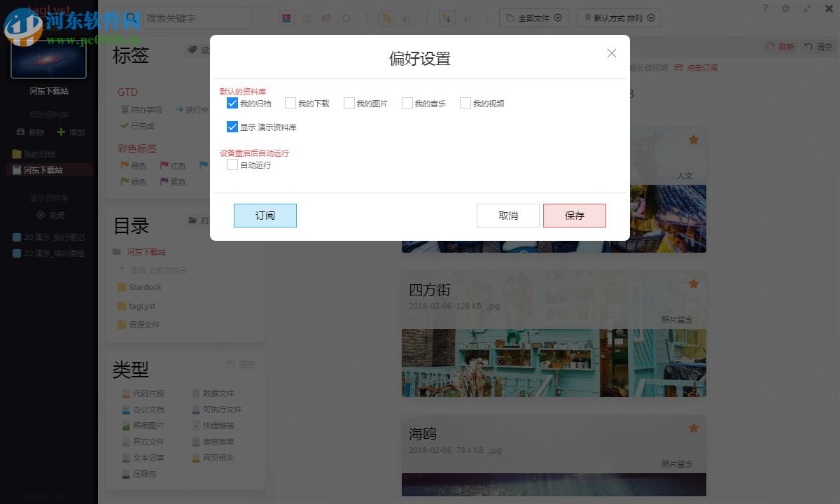Click the 订阅 button in dialog
The width and height of the screenshot is (840, 504).
tap(265, 216)
